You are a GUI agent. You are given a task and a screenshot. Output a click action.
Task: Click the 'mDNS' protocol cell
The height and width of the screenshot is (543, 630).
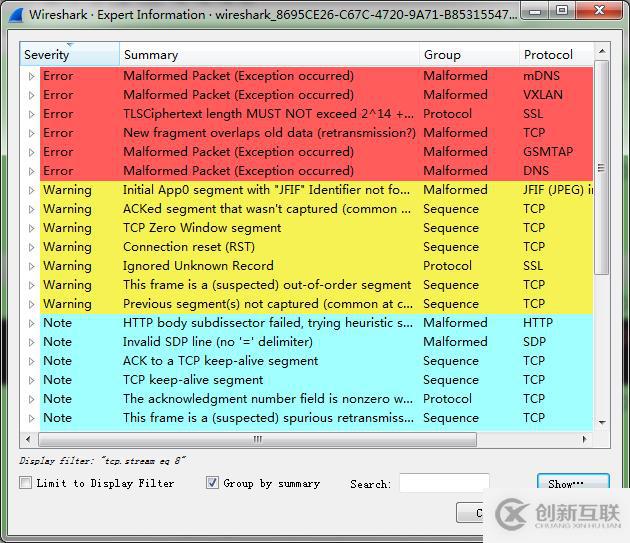tap(541, 76)
